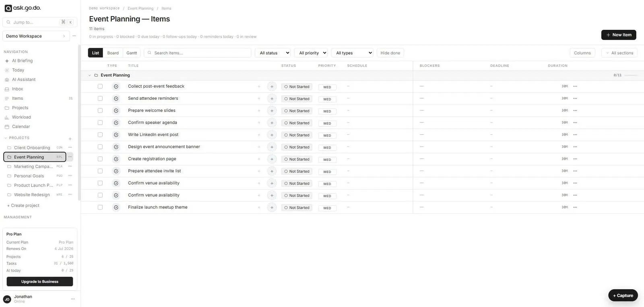Open row menu for Create registration page
The width and height of the screenshot is (644, 307).
(x=575, y=159)
